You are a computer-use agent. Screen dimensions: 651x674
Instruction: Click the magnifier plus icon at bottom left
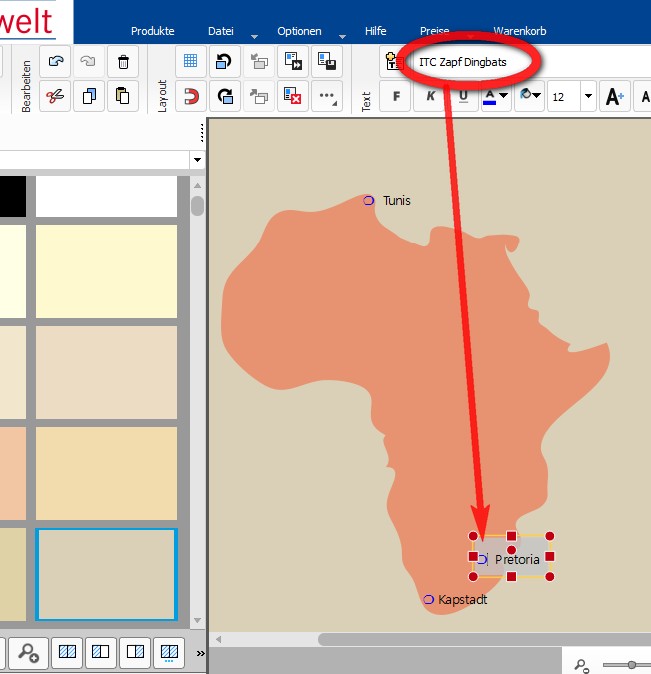pos(28,653)
